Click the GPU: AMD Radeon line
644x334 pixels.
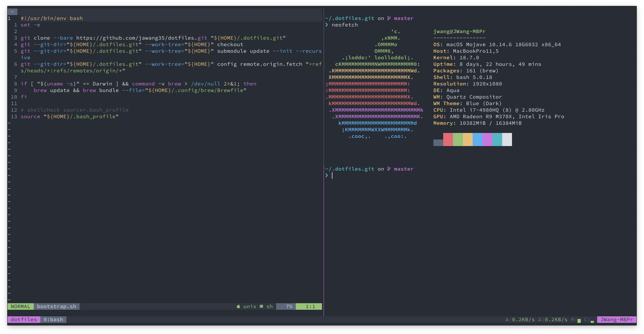point(499,117)
